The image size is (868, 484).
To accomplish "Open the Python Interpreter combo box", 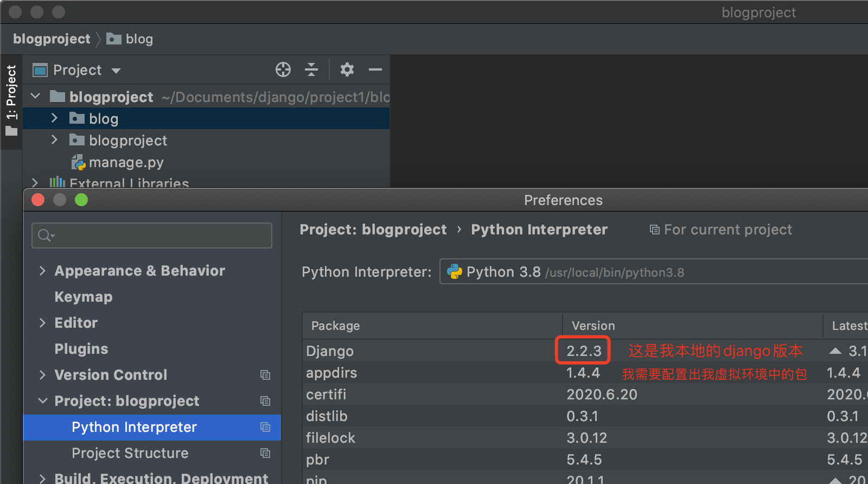I will (x=651, y=272).
